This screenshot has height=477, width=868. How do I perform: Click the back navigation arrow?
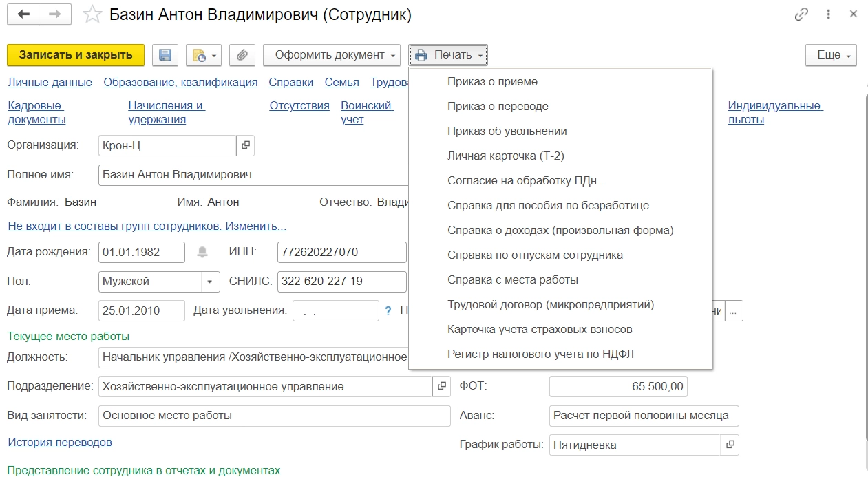tap(23, 14)
